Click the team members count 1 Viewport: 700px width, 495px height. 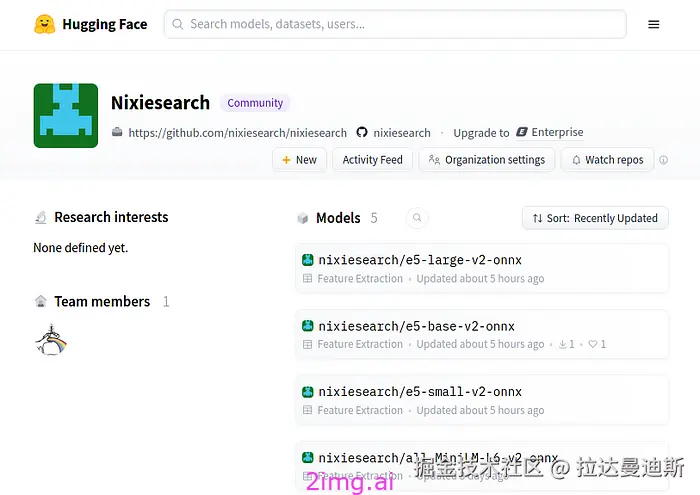(x=166, y=302)
